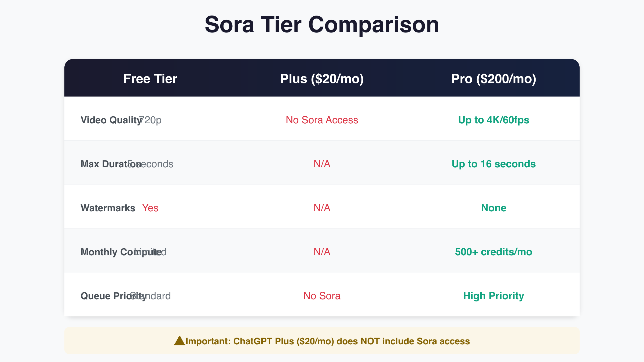Click N/A in the Monthly Compute row
Image resolution: width=644 pixels, height=362 pixels.
(322, 252)
